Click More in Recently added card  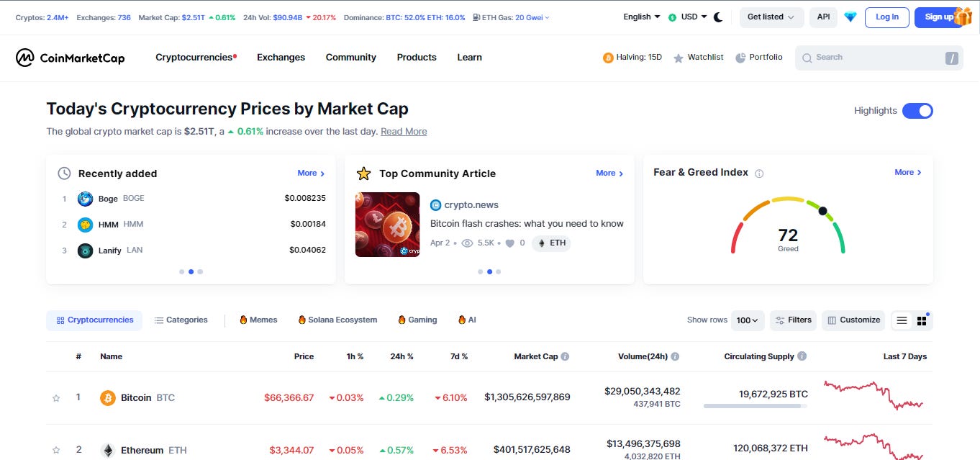[x=311, y=173]
